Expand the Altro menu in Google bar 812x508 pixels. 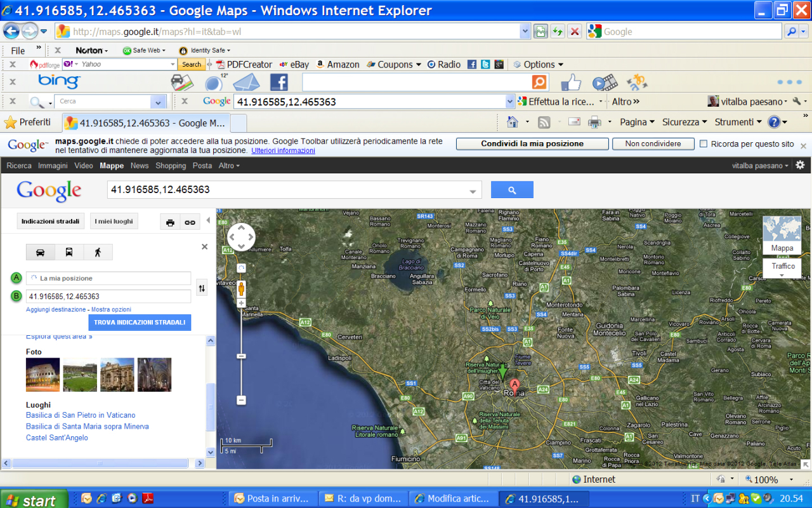[229, 166]
